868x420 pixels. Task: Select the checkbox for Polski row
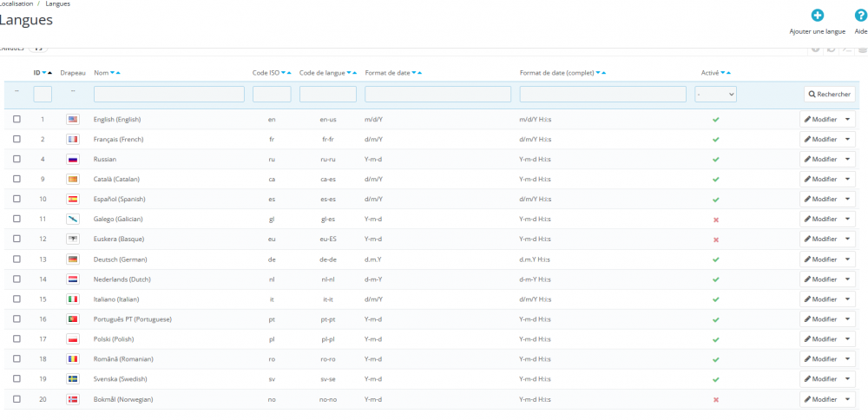[16, 338]
